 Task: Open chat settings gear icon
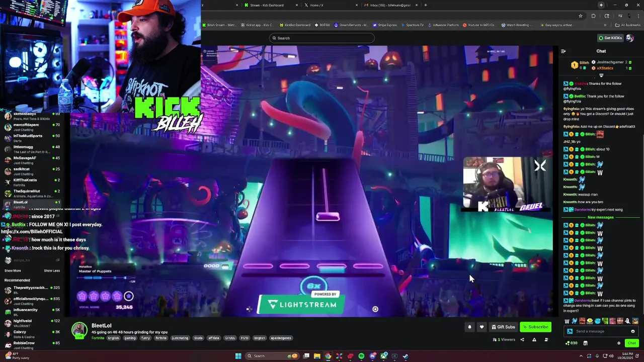point(619,343)
